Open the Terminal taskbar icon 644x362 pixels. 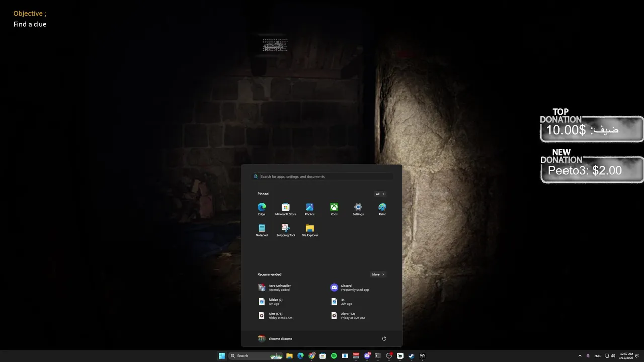pos(378,356)
